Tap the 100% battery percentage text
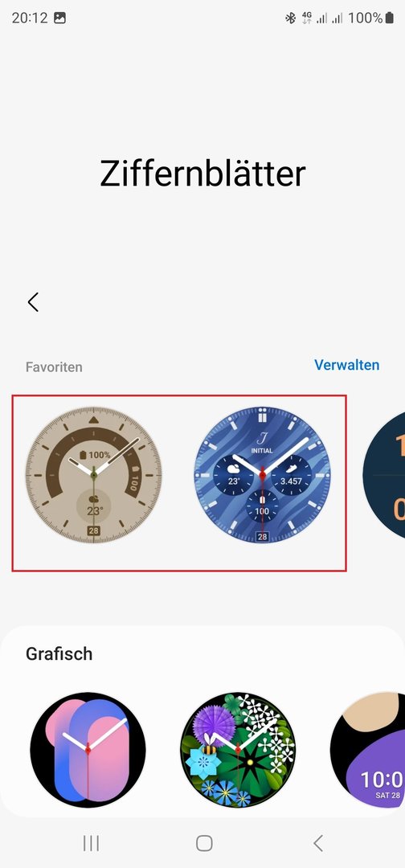The width and height of the screenshot is (405, 868). click(365, 18)
